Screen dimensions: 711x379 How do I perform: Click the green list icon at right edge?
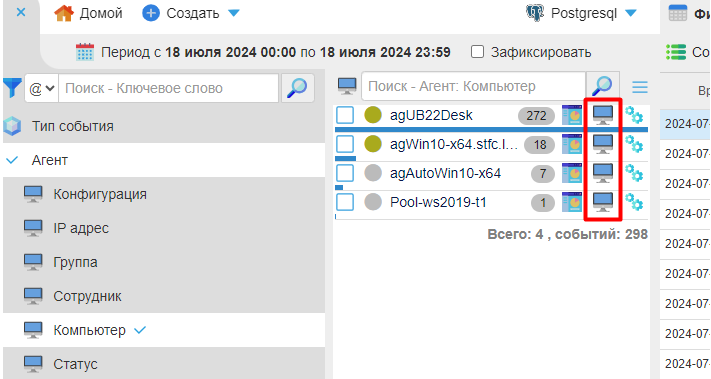pos(676,52)
